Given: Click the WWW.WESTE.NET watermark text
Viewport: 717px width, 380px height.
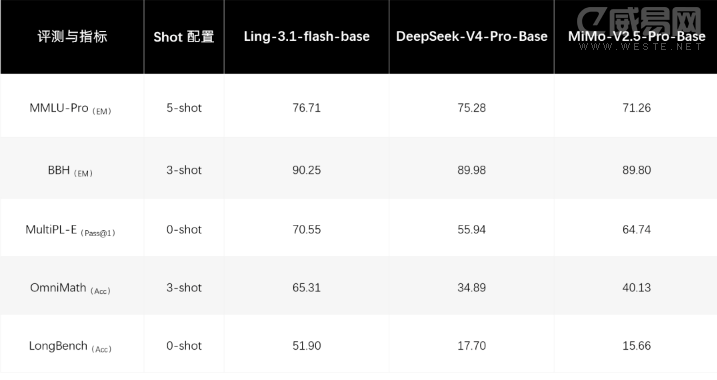Looking at the screenshot, I should 640,47.
